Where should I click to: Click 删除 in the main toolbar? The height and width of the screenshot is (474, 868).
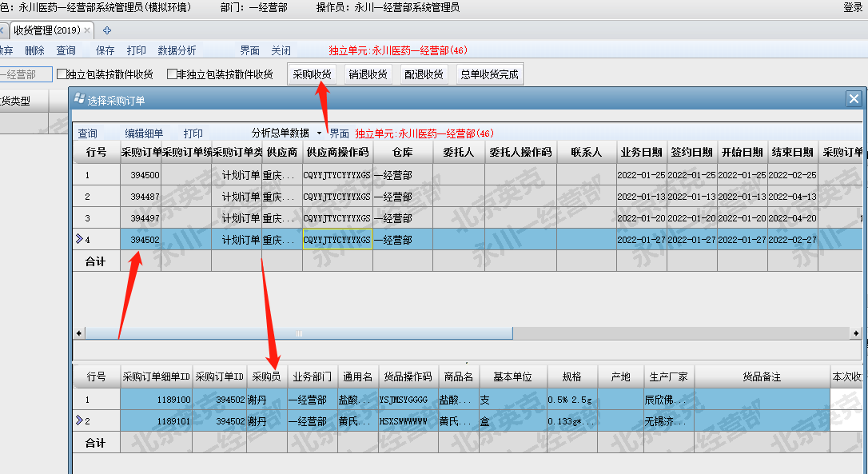(x=35, y=50)
